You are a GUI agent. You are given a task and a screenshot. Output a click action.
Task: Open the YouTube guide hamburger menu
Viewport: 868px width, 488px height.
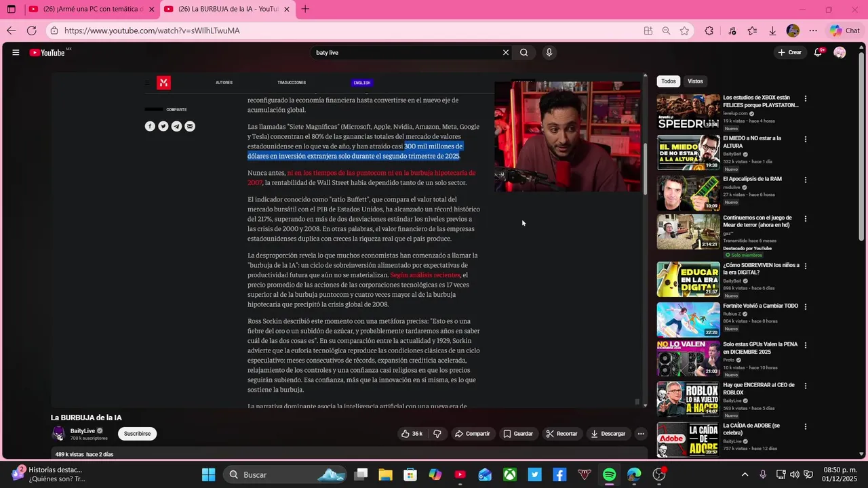pyautogui.click(x=16, y=52)
